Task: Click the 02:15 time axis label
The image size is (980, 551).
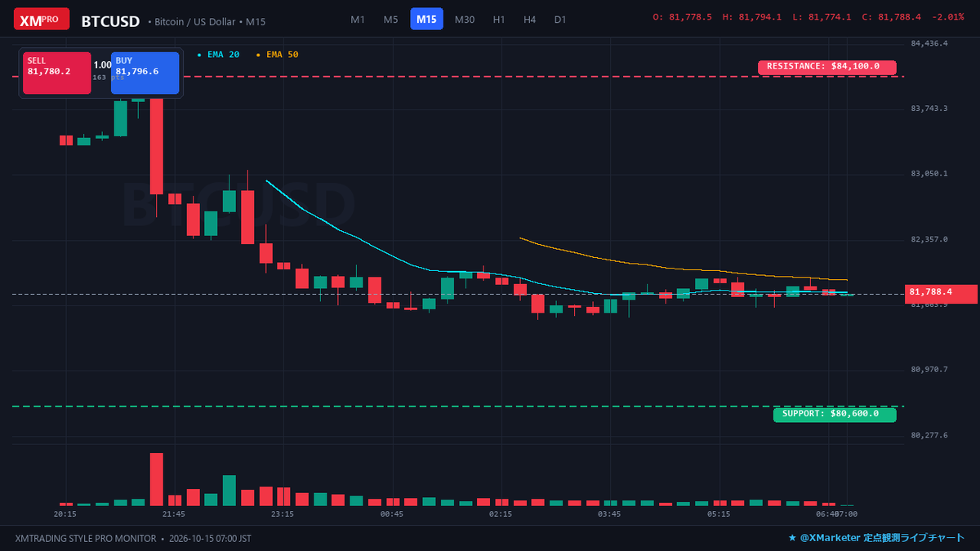Action: point(501,514)
